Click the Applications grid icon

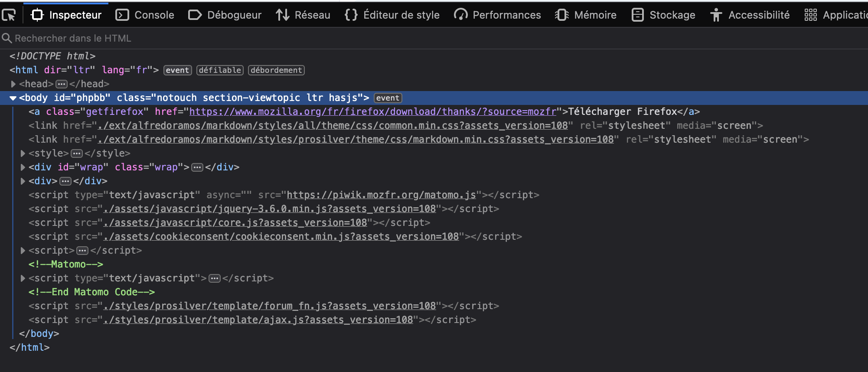(810, 15)
